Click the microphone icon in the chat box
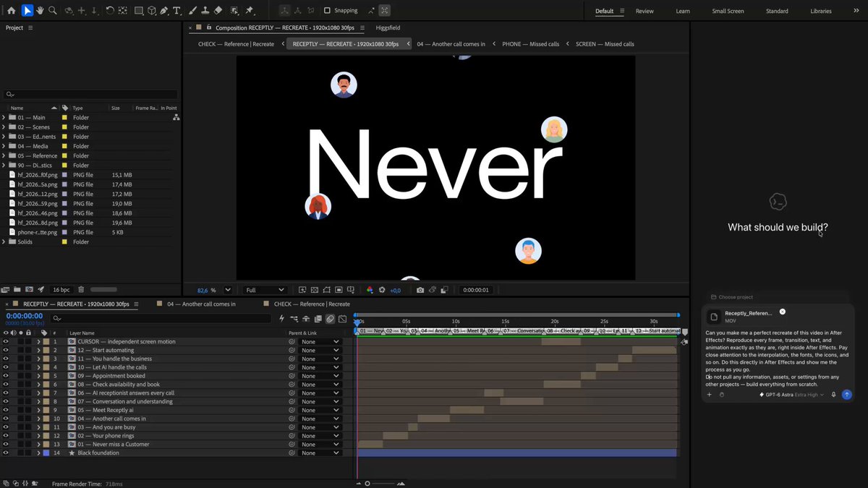The width and height of the screenshot is (868, 488). tap(834, 395)
